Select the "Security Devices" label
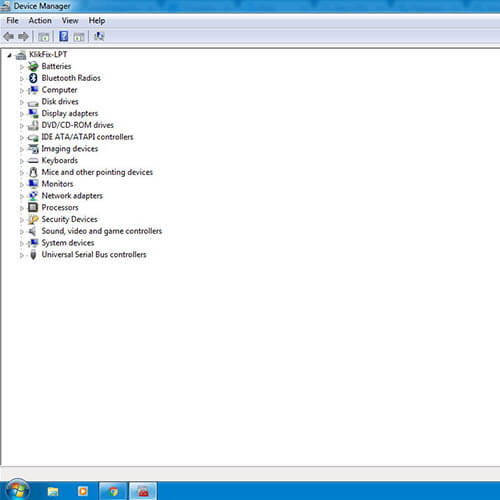The image size is (500, 500). (x=69, y=219)
